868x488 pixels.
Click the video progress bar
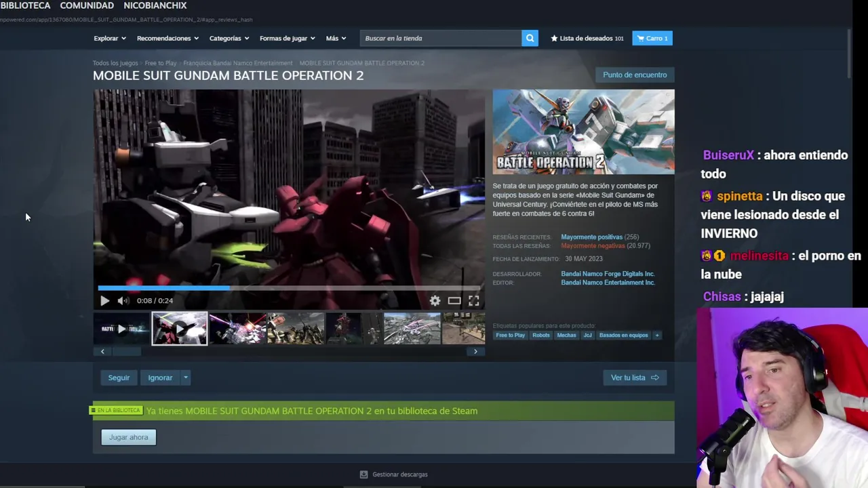click(289, 288)
